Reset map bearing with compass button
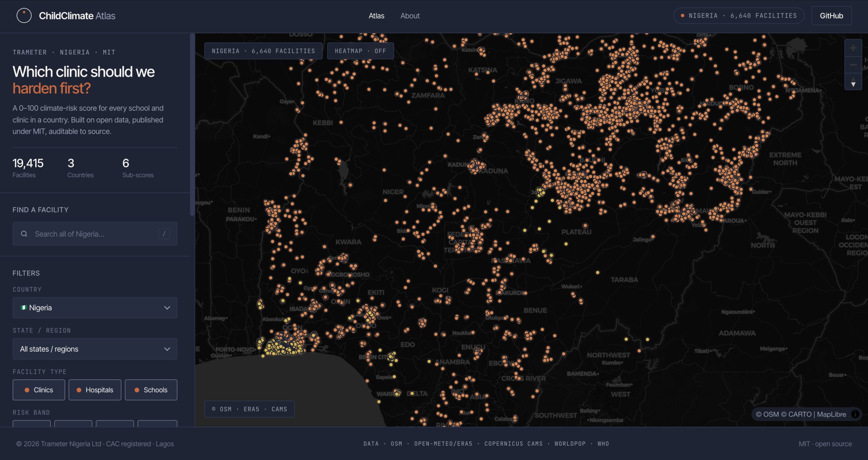Viewport: 868px width, 460px height. pyautogui.click(x=853, y=82)
